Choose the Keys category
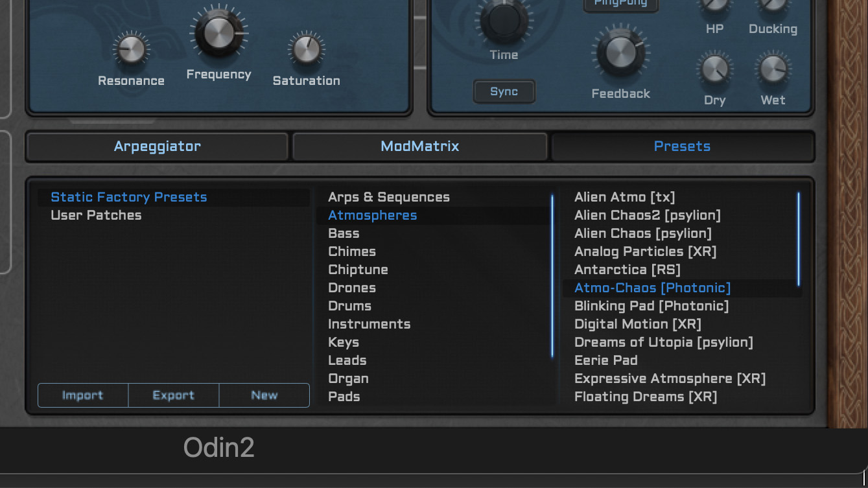This screenshot has width=868, height=488. (433, 342)
